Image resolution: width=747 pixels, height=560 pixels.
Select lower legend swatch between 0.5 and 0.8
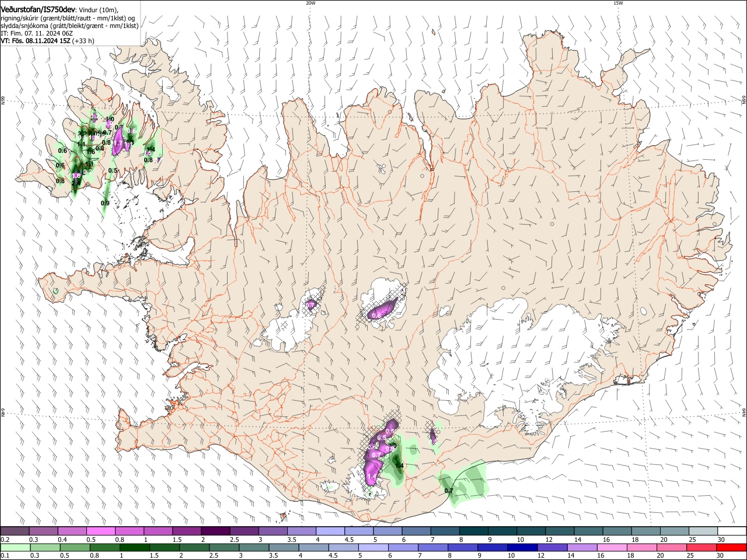pos(75,548)
